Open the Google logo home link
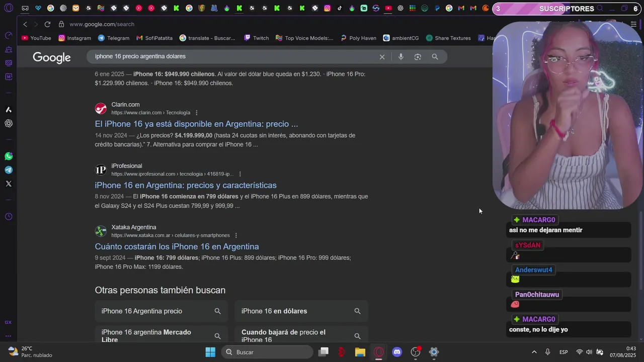 [x=52, y=57]
